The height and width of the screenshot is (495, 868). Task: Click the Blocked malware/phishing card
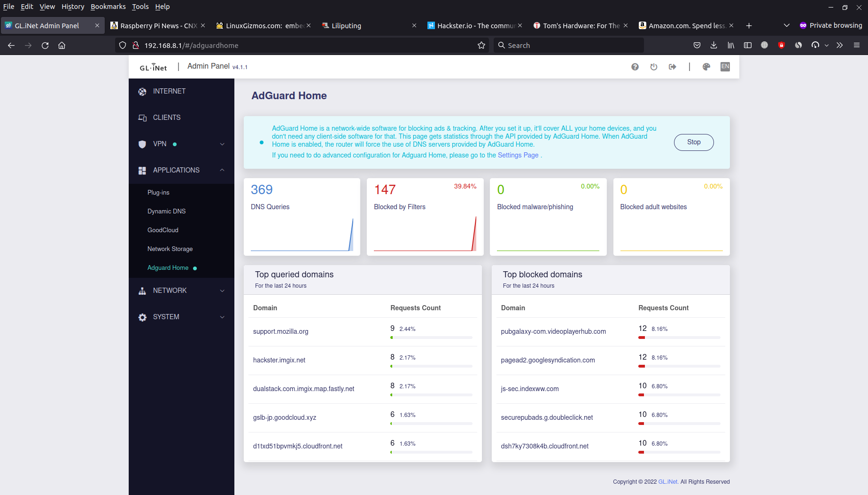click(x=548, y=217)
